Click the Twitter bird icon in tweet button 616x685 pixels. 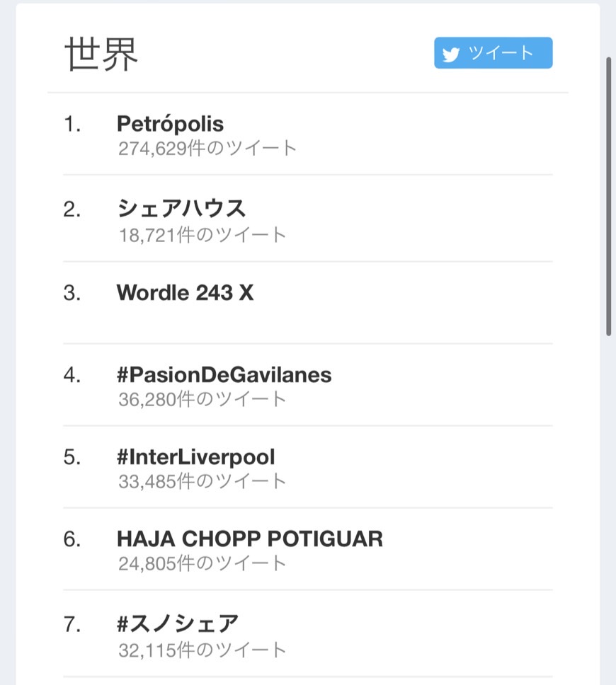click(x=451, y=54)
